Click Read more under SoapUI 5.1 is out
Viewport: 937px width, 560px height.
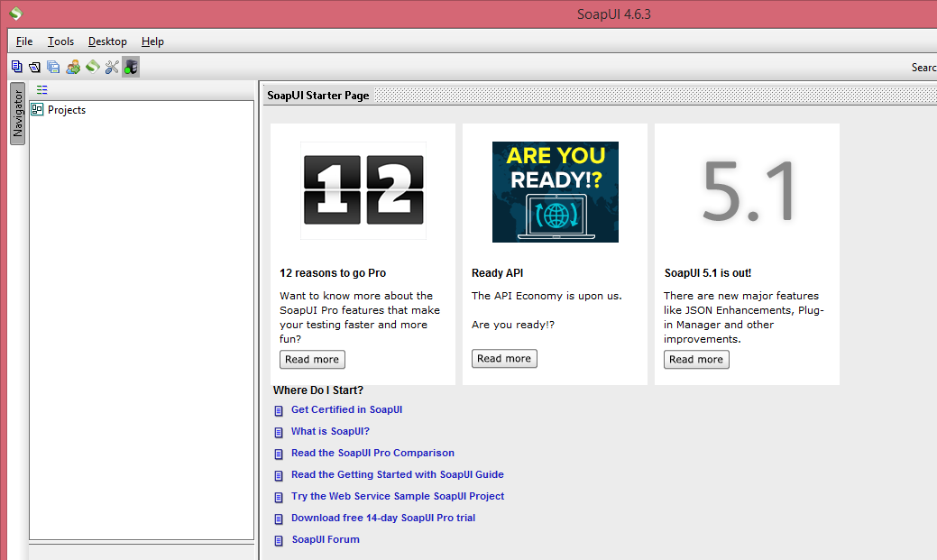tap(696, 359)
